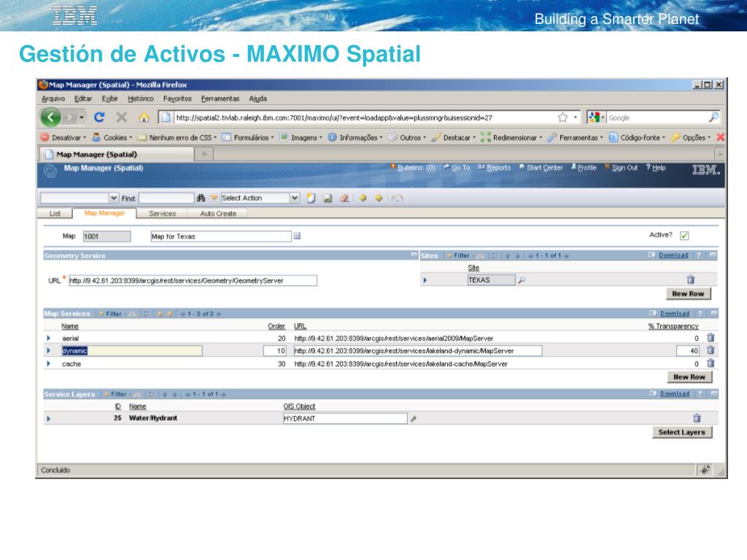Open the Google search engine dropdown

pyautogui.click(x=596, y=117)
